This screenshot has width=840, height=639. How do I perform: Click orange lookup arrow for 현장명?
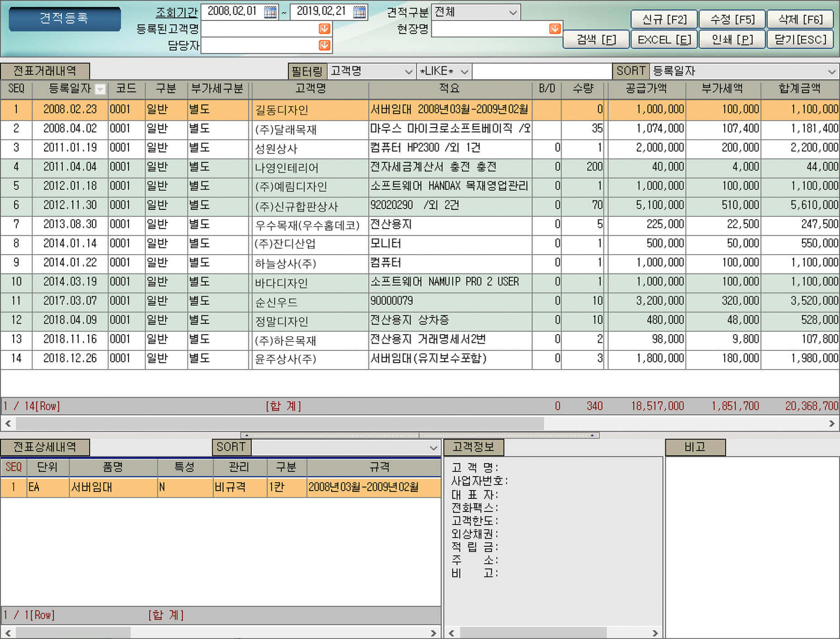[x=555, y=29]
